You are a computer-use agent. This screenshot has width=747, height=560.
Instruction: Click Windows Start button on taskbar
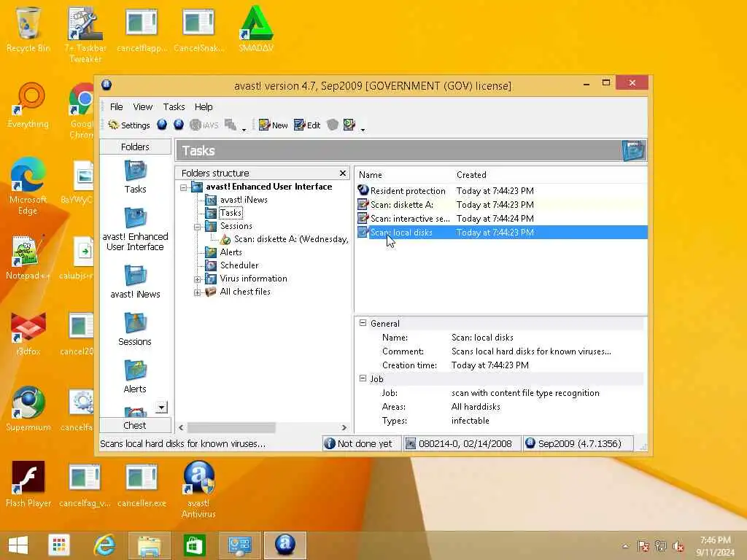point(18,545)
